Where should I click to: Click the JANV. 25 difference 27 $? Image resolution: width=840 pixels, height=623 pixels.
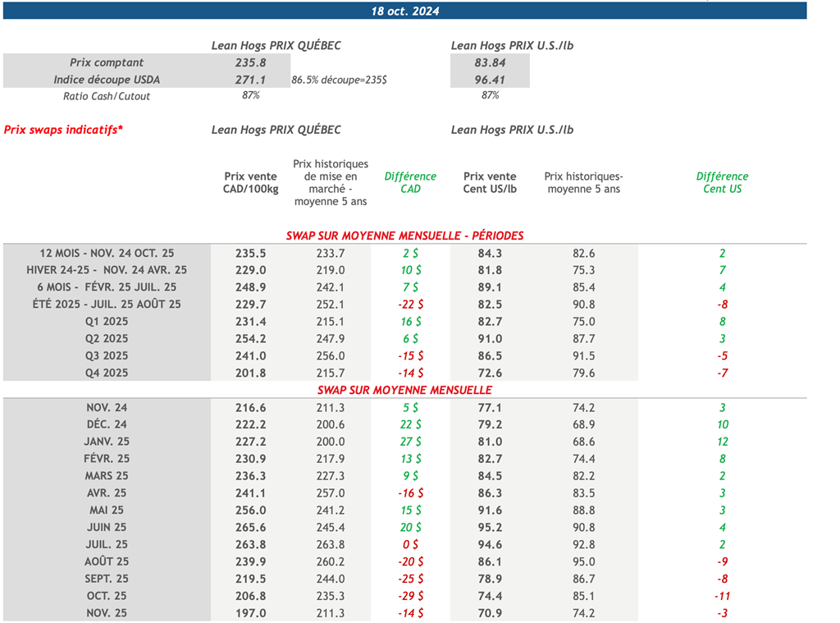coord(410,442)
